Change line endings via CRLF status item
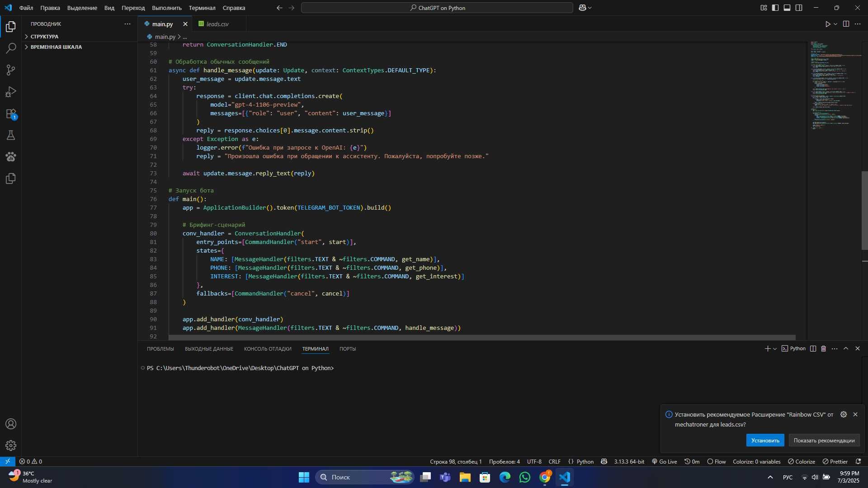Image resolution: width=868 pixels, height=488 pixels. (x=555, y=461)
